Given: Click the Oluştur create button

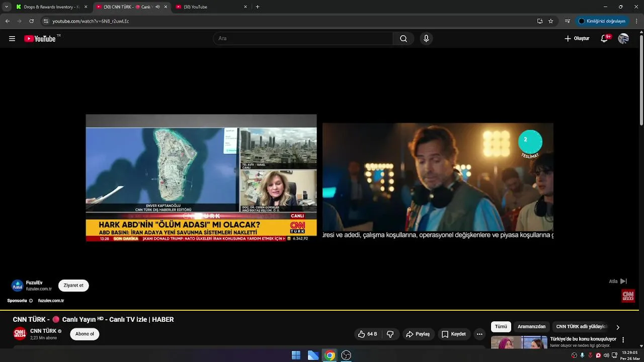Looking at the screenshot, I should point(577,39).
